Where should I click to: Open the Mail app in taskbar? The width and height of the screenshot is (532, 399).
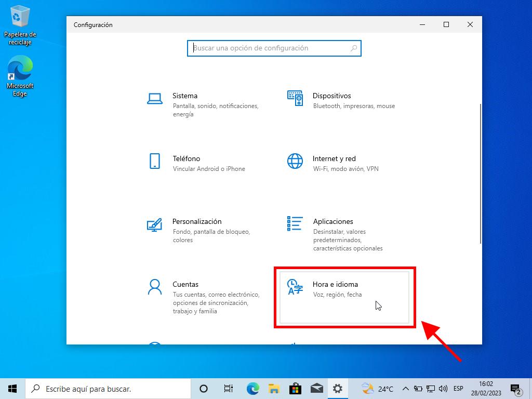[316, 389]
